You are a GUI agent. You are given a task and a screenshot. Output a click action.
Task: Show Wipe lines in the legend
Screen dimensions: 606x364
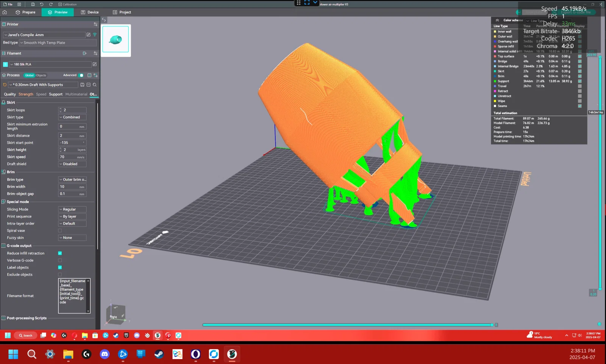coord(579,101)
